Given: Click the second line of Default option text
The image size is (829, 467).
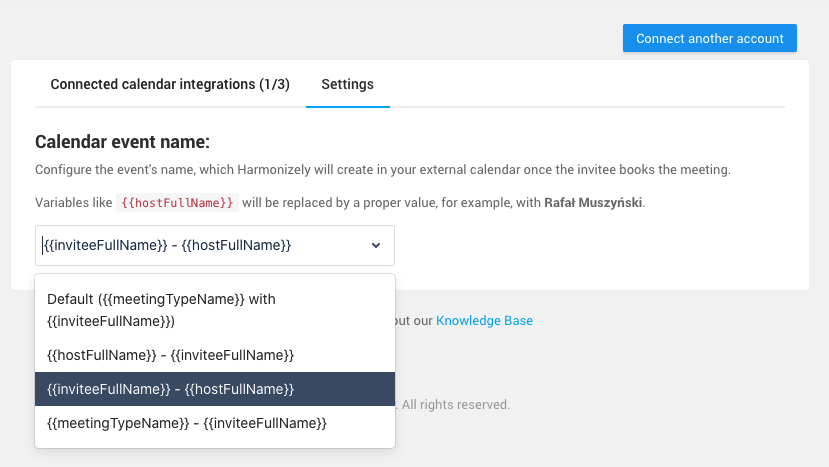Looking at the screenshot, I should [x=110, y=321].
